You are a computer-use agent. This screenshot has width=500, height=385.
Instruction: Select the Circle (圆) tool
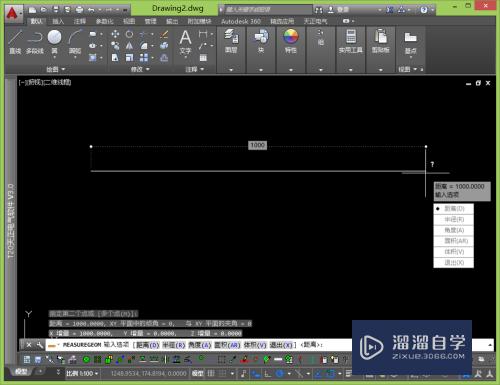point(54,42)
